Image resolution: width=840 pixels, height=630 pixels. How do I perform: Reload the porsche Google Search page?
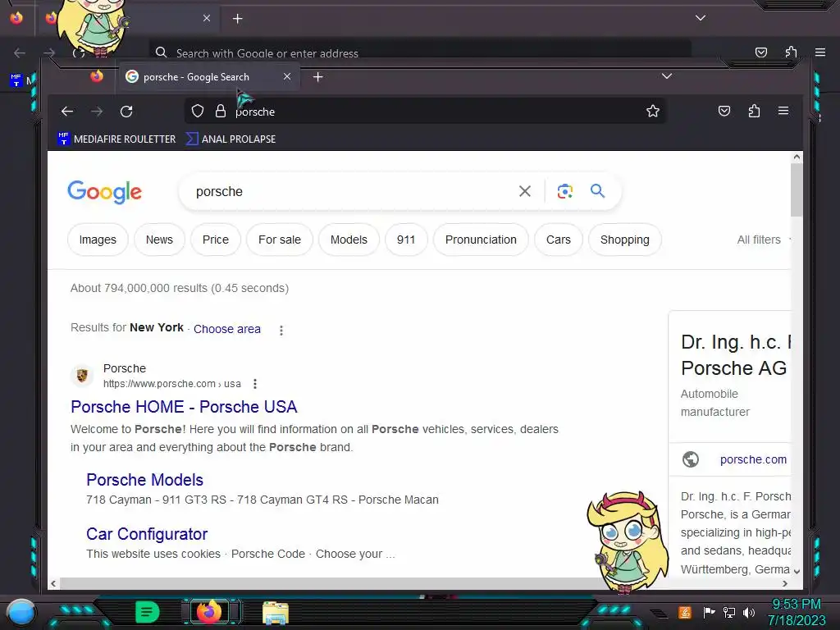[x=126, y=112]
